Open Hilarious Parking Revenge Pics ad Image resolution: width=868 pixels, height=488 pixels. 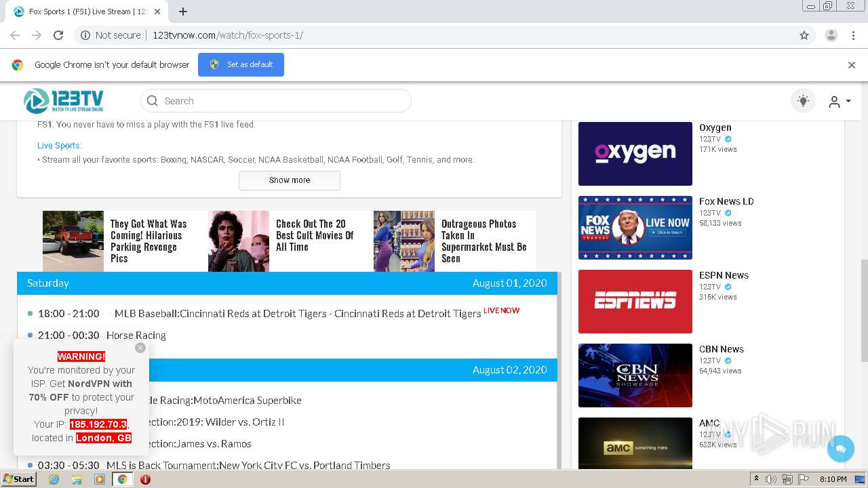pos(149,241)
